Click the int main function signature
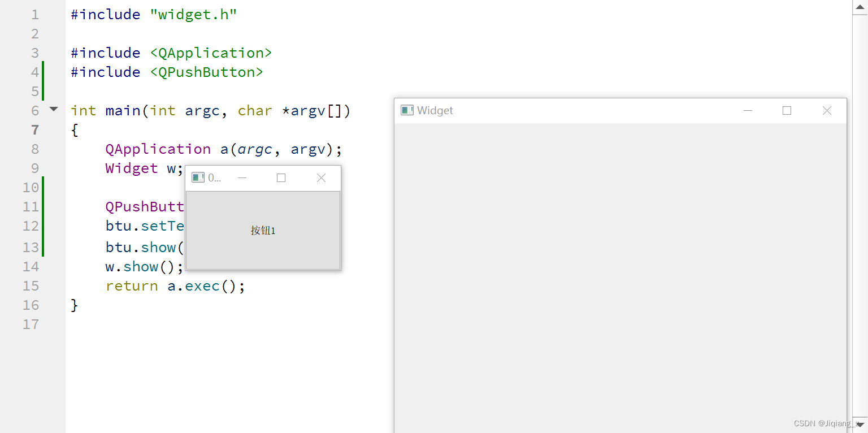This screenshot has height=433, width=868. [211, 110]
